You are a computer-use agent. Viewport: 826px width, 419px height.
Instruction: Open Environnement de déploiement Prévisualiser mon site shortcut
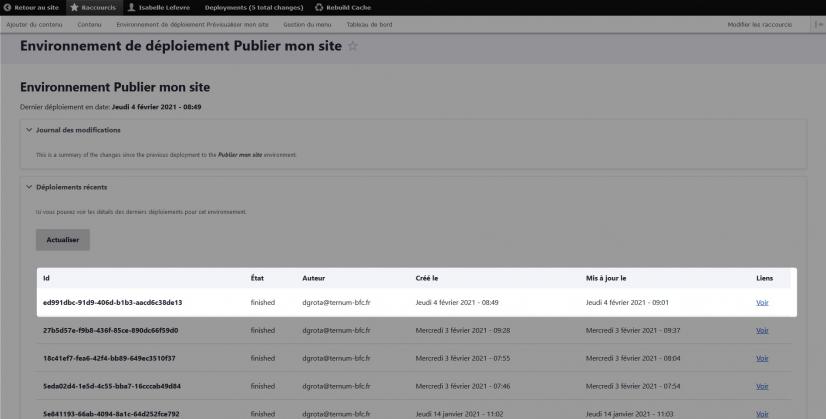click(192, 24)
